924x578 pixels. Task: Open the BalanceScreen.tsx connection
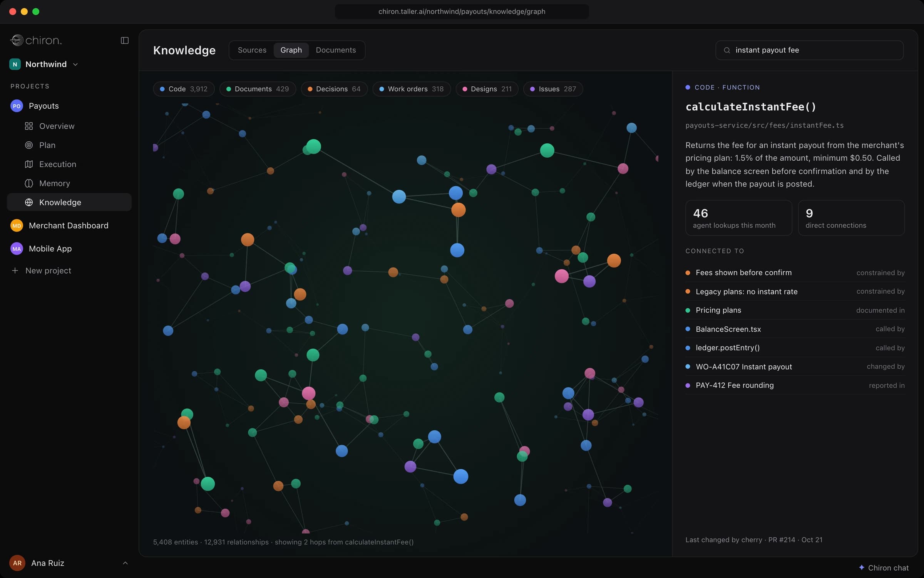point(795,329)
